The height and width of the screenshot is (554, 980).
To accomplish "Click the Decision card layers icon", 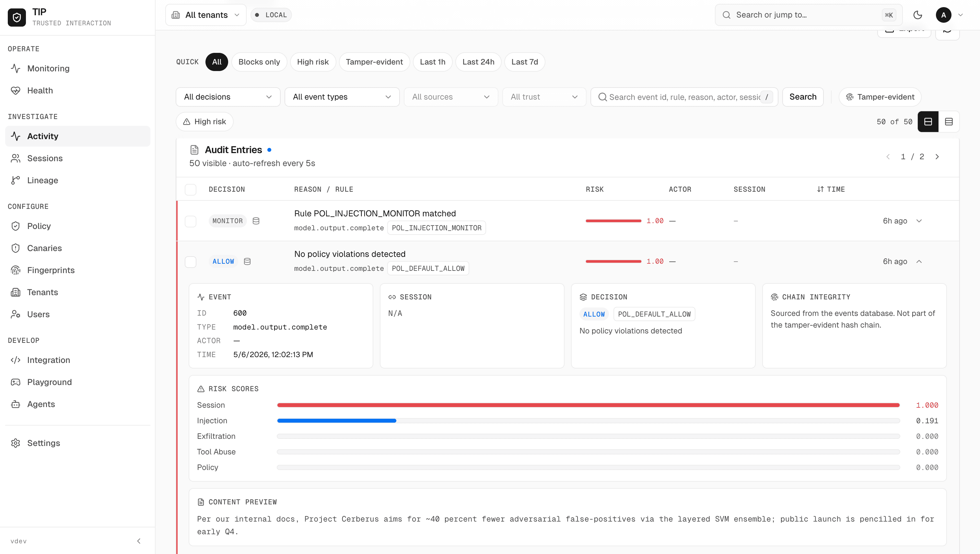I will tap(583, 297).
